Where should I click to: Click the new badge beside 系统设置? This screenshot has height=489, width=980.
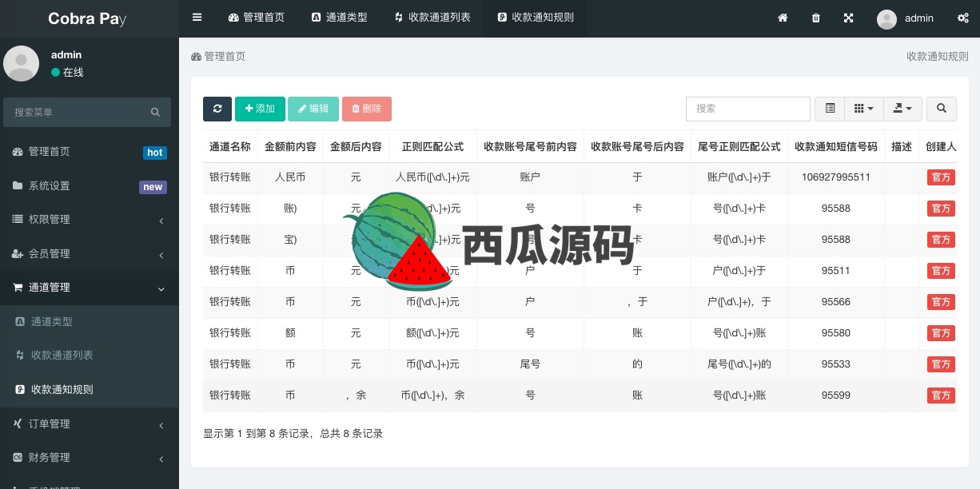coord(153,187)
